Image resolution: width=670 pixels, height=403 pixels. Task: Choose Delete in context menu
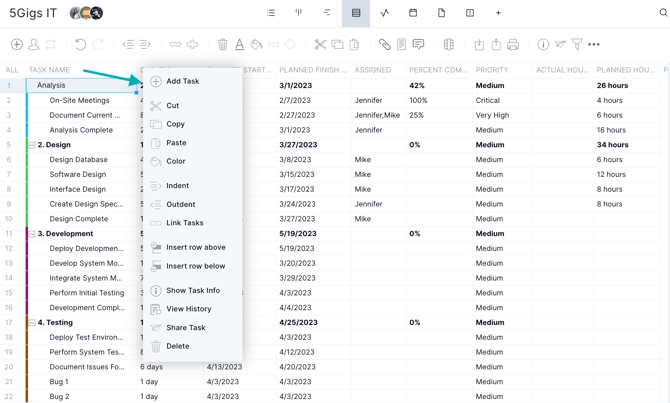click(192, 346)
